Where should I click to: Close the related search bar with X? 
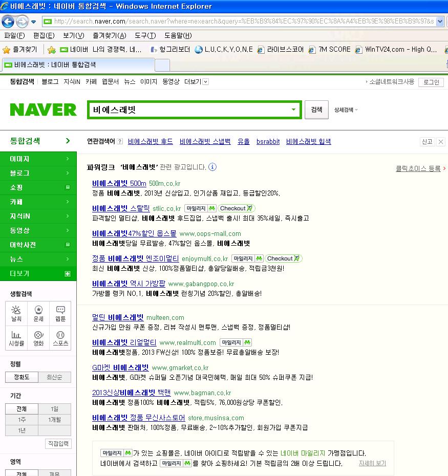pos(441,142)
